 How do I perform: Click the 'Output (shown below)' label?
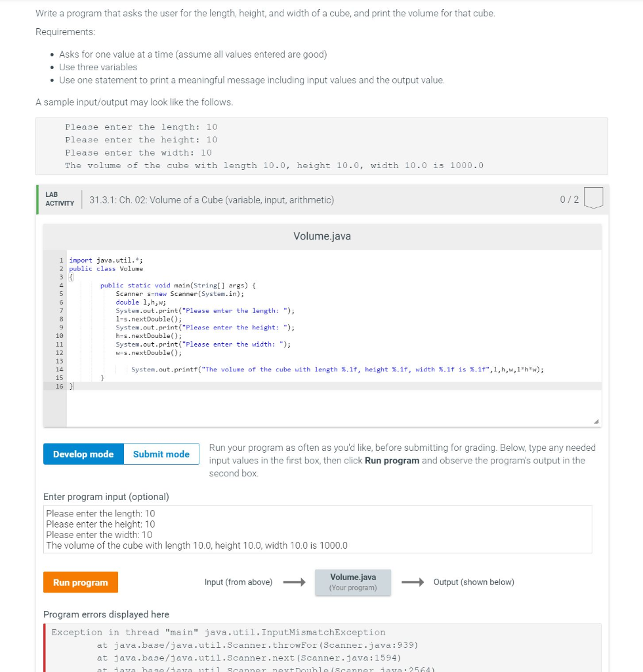click(x=474, y=582)
